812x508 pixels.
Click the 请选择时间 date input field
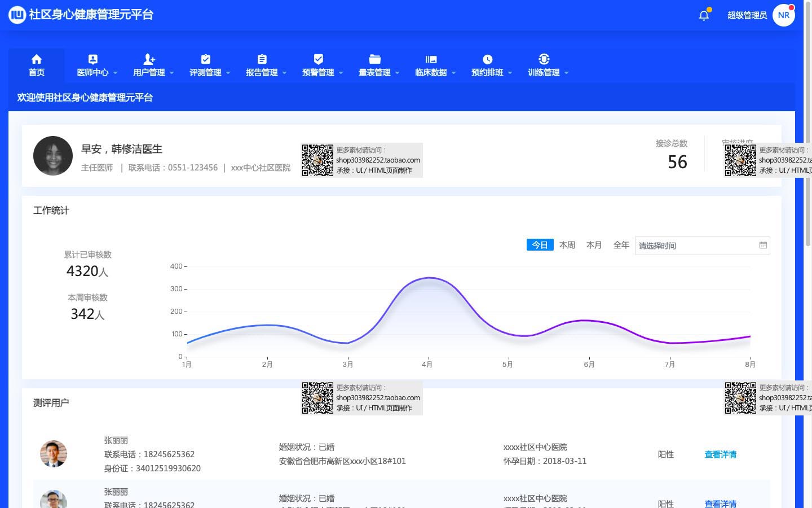tap(696, 246)
